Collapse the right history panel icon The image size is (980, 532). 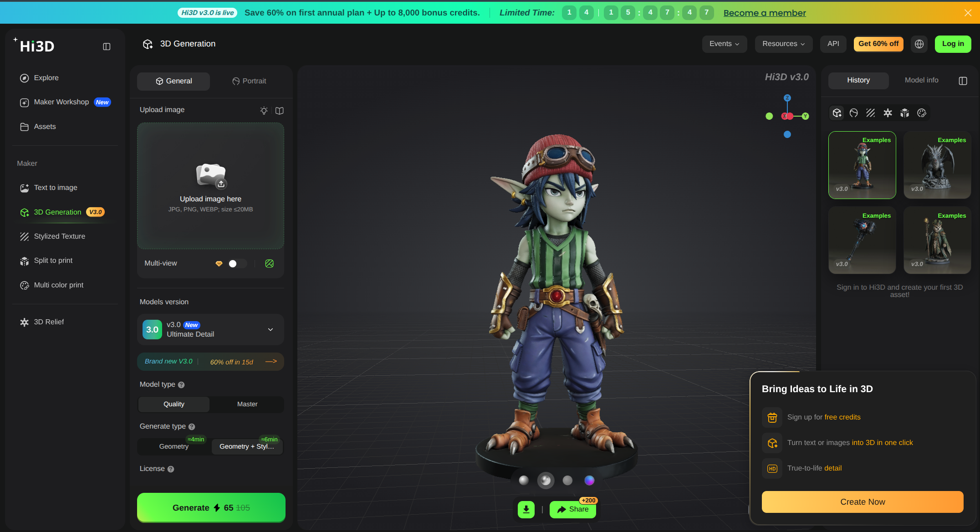963,81
